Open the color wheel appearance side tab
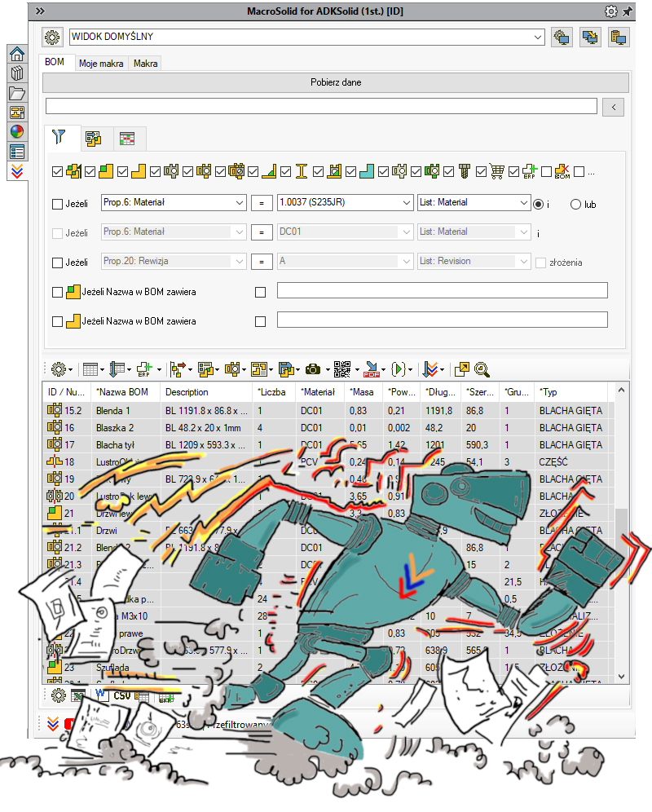The image size is (652, 812). click(x=17, y=131)
